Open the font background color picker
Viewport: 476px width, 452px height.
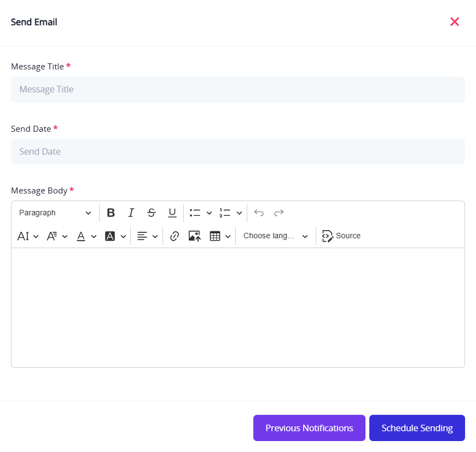[115, 236]
